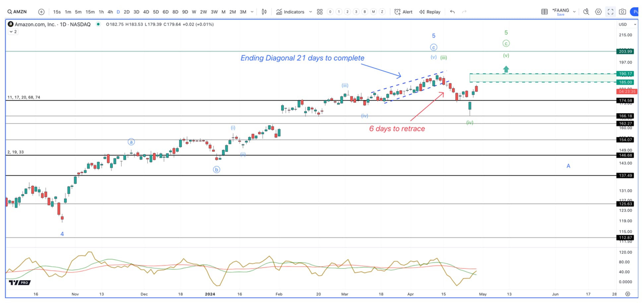Select the green up-arrow marker
This screenshot has width=644, height=304.
point(506,69)
